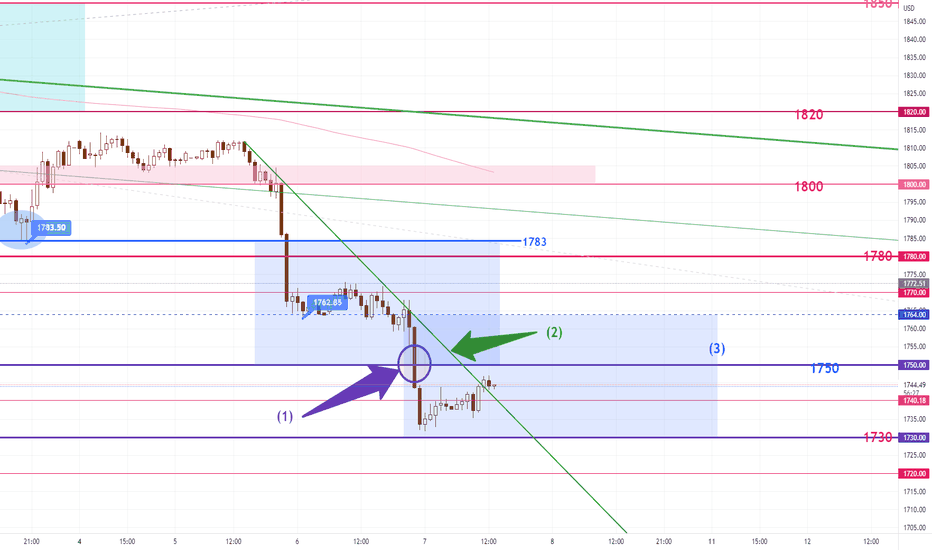
Task: Click the 1735.00 price scale value
Action: (915, 419)
